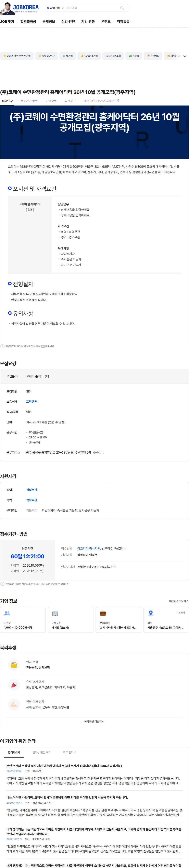The image size is (189, 868).
Task: Select the 추천공고 tab
Action: (x=70, y=101)
